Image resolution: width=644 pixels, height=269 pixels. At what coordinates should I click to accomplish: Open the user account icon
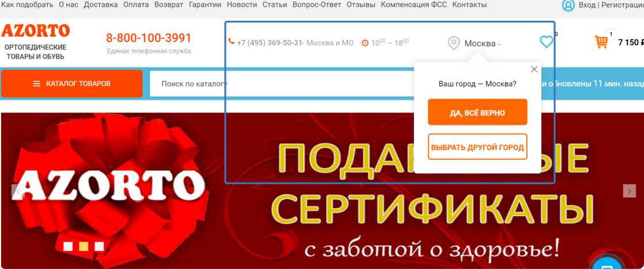coord(568,5)
